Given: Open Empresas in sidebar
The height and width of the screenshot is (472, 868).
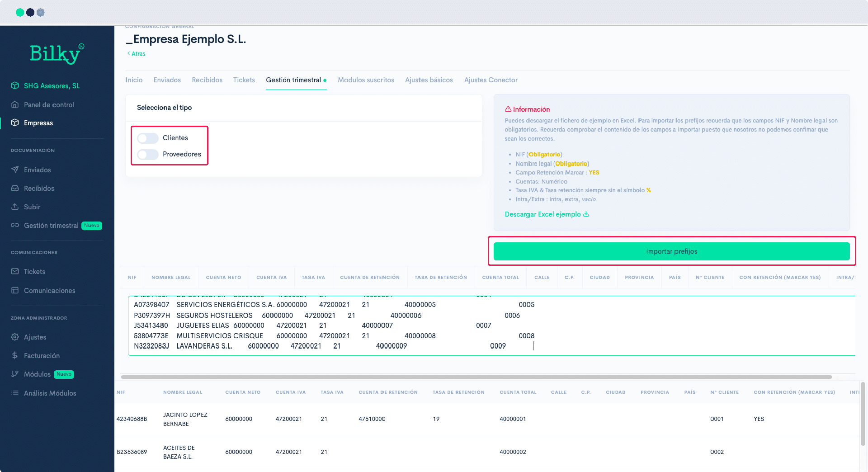Looking at the screenshot, I should point(38,123).
